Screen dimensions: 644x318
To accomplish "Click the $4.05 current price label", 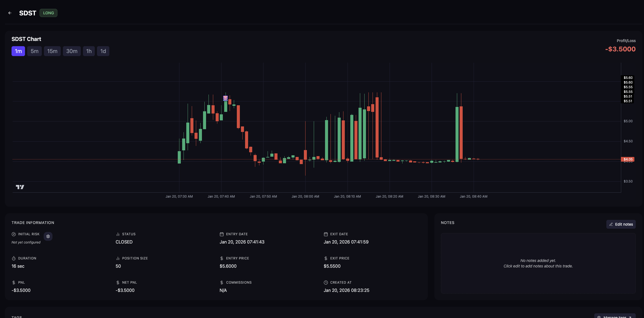I will (628, 159).
